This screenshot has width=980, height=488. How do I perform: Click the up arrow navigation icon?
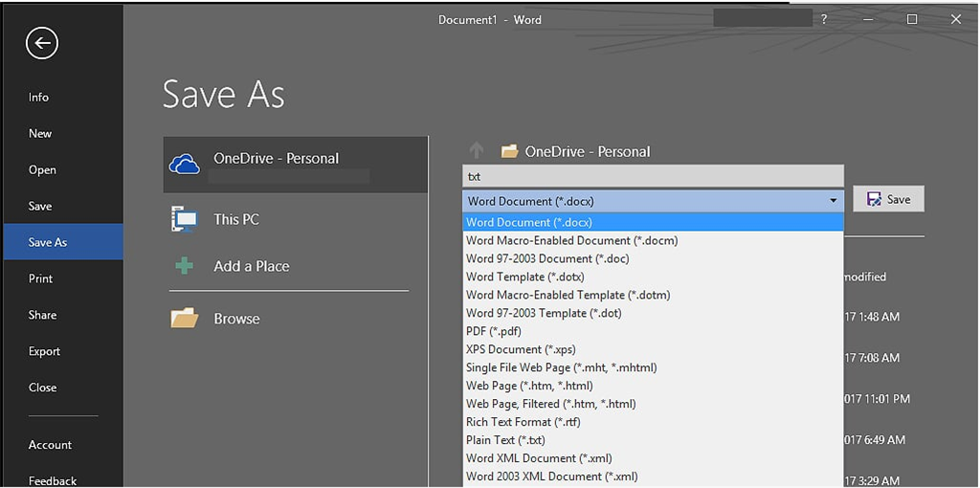[476, 151]
